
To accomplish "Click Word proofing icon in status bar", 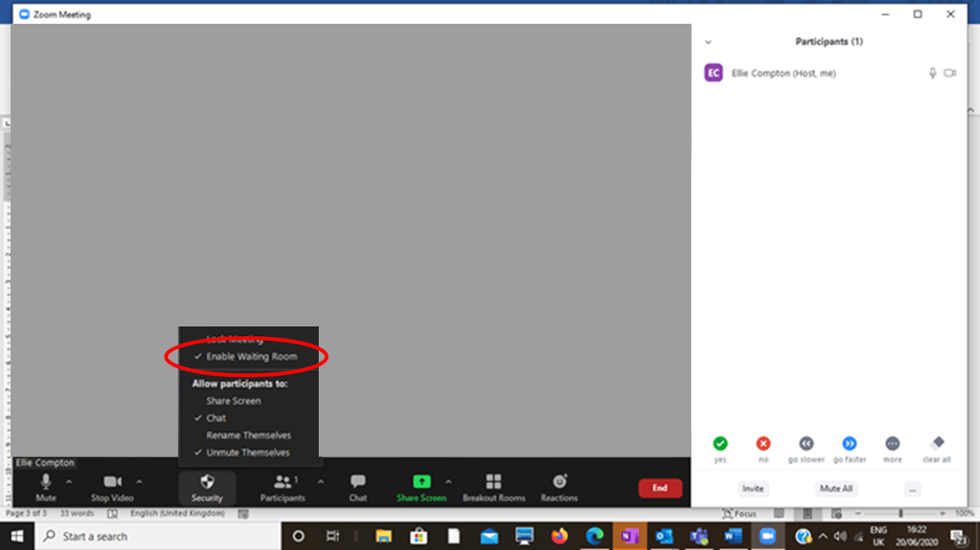I will click(x=113, y=514).
